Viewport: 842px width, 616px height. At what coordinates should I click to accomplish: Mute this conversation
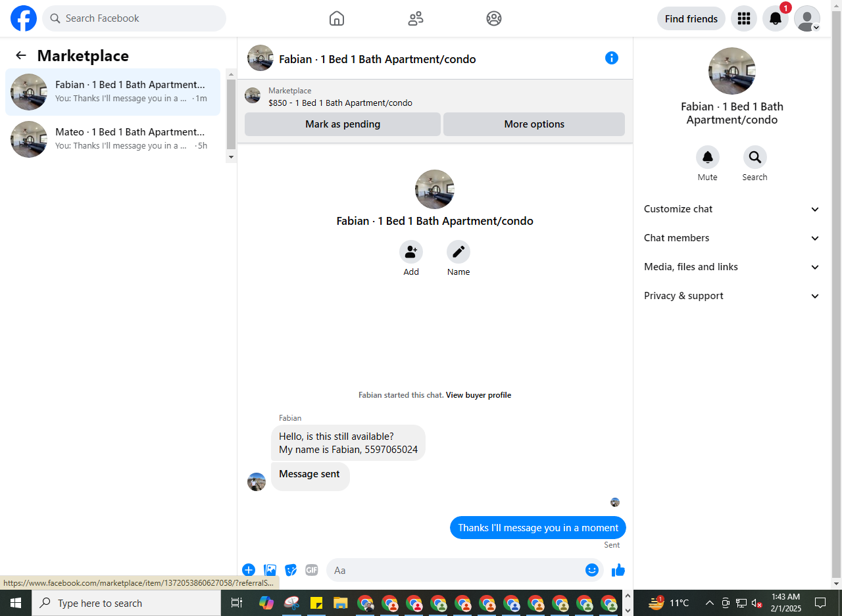pyautogui.click(x=708, y=157)
